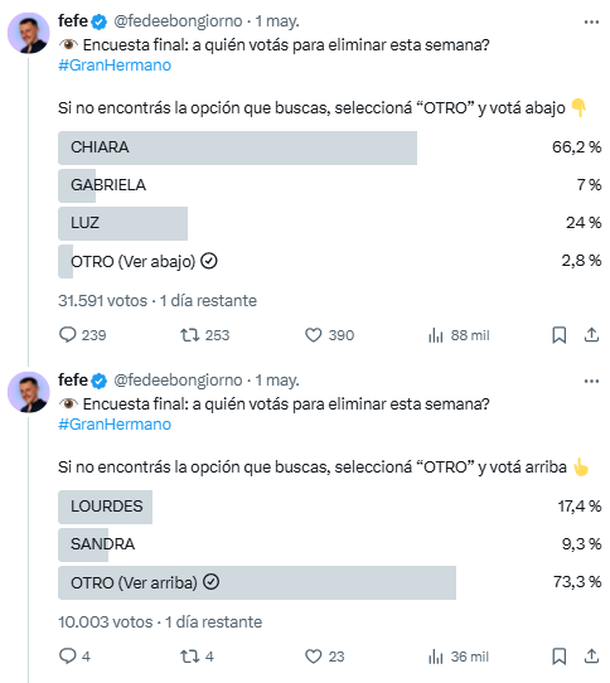
Task: Select the LOURDES poll option
Action: click(x=107, y=507)
